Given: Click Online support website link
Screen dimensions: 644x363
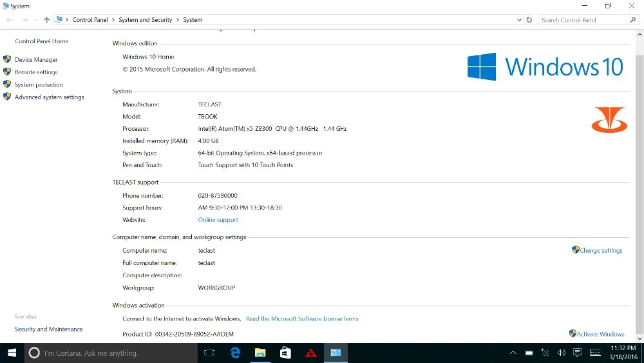Looking at the screenshot, I should [x=218, y=220].
